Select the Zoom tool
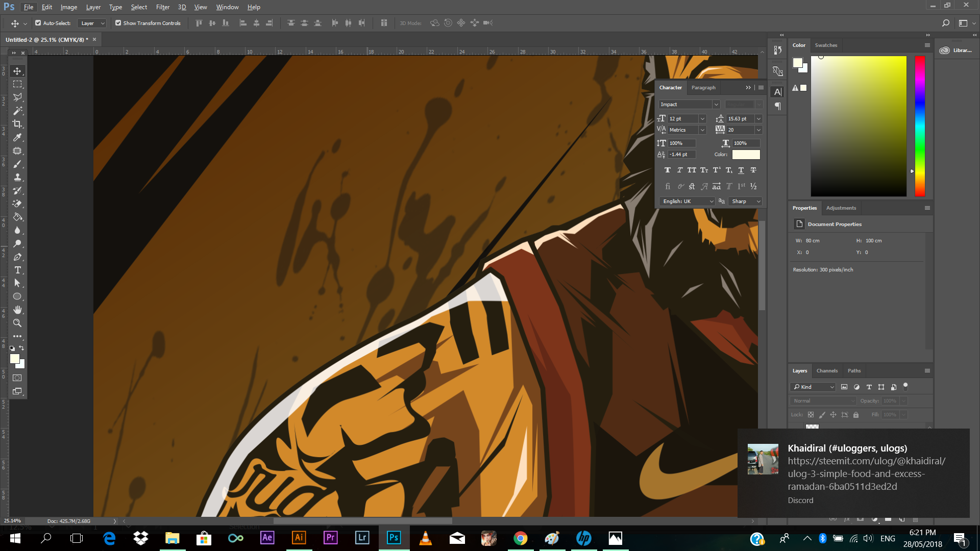The image size is (980, 551). coord(17,323)
